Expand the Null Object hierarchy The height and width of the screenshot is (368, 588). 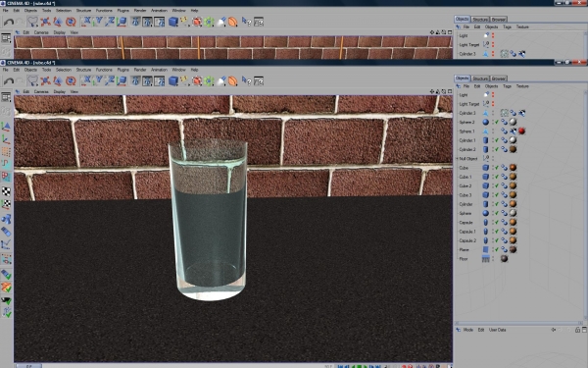tap(457, 158)
